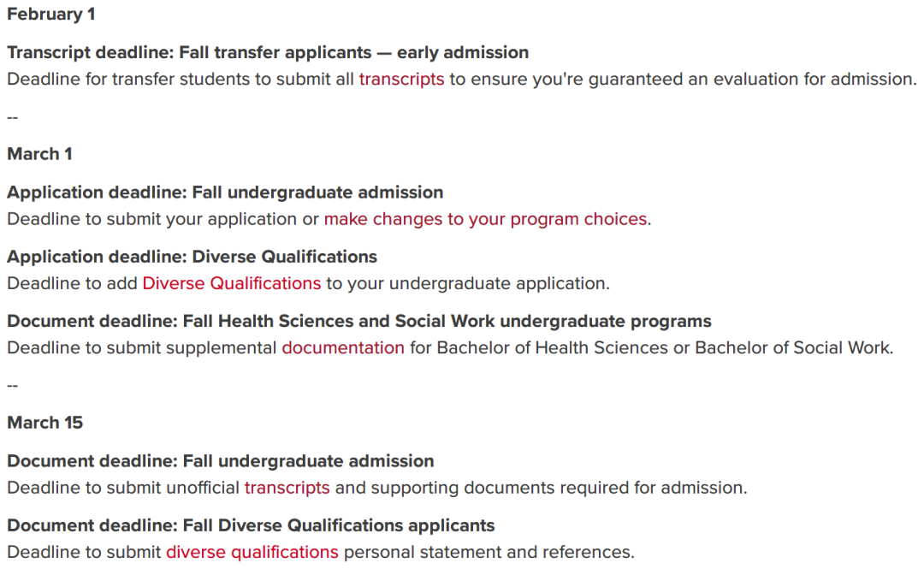The image size is (924, 569).
Task: Click the Application deadline: Fall undergraduate admission heading
Action: [x=225, y=193]
